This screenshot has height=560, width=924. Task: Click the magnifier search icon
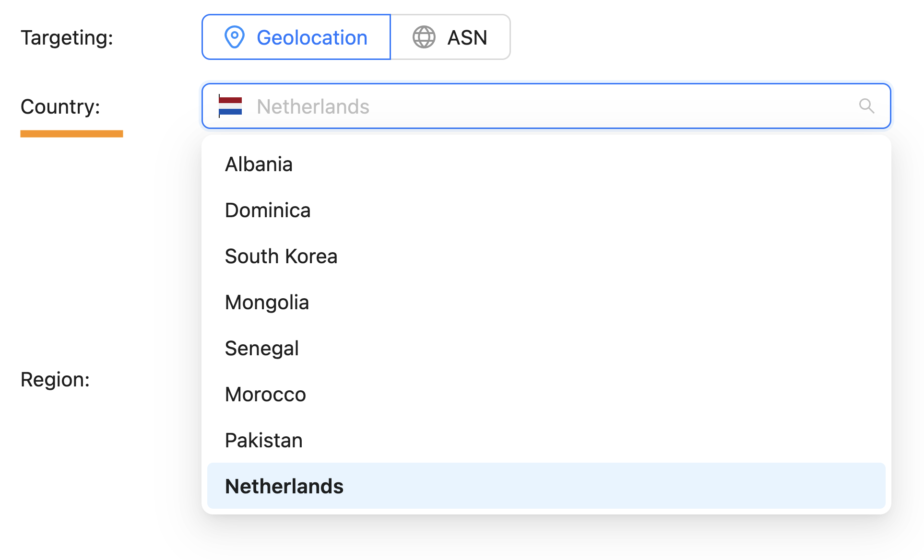(866, 106)
